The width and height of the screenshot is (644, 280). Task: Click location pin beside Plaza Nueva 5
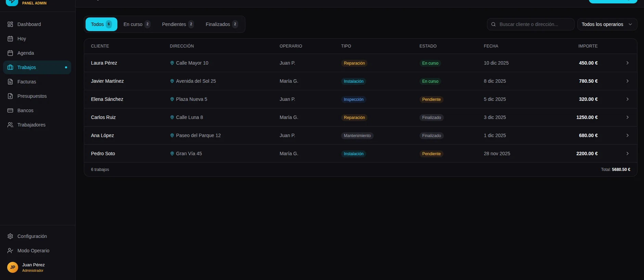click(172, 99)
